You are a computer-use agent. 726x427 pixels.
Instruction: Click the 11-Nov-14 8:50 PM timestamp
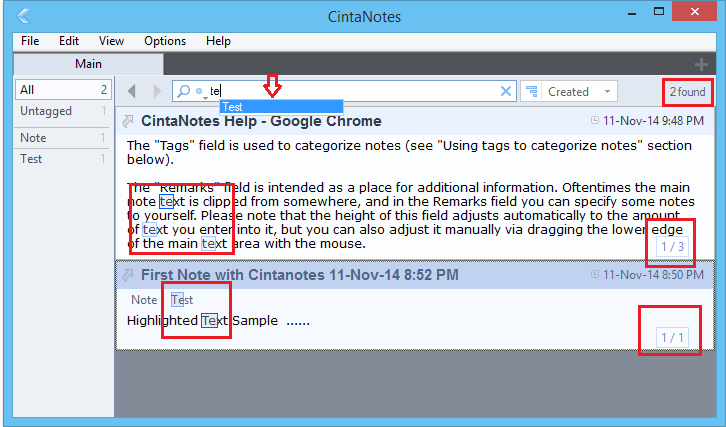653,275
